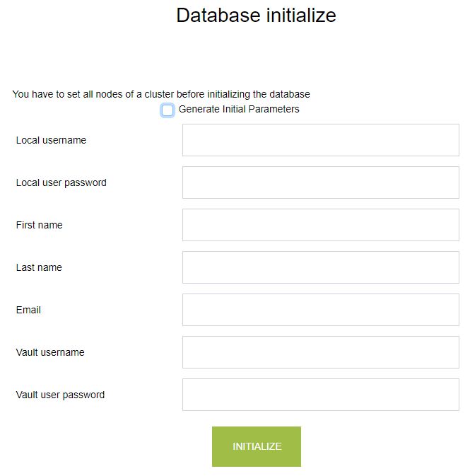The height and width of the screenshot is (476, 470).
Task: Click into the Local user password field
Action: click(x=320, y=182)
